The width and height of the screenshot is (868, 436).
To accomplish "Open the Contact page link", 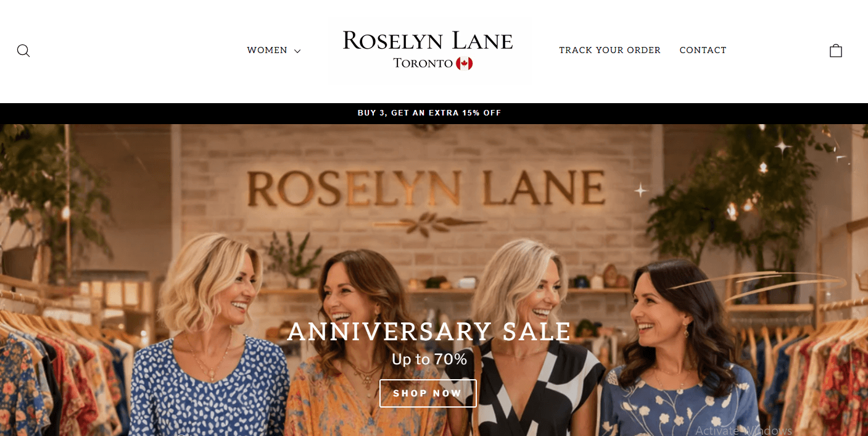I will tap(703, 51).
